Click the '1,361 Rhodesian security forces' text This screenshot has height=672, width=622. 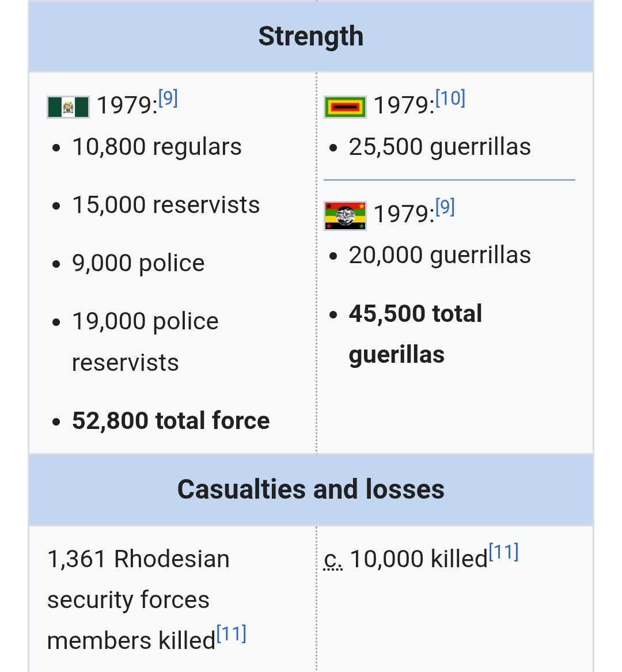(138, 559)
